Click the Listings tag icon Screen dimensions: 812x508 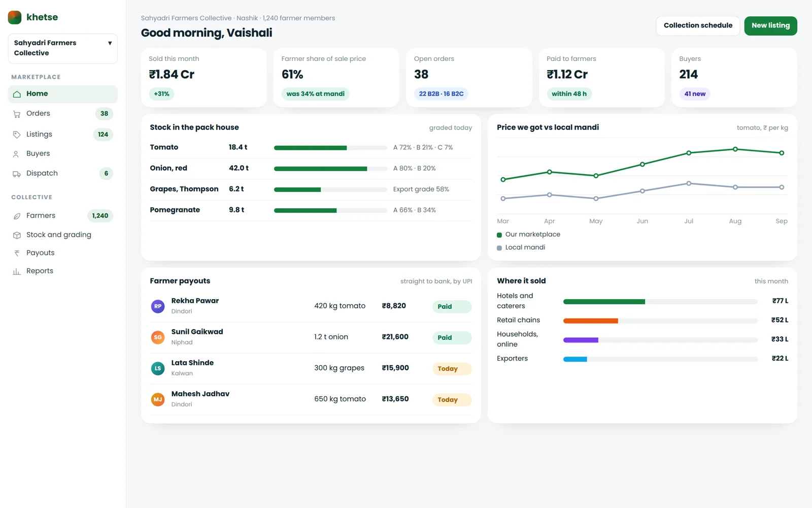tap(17, 135)
